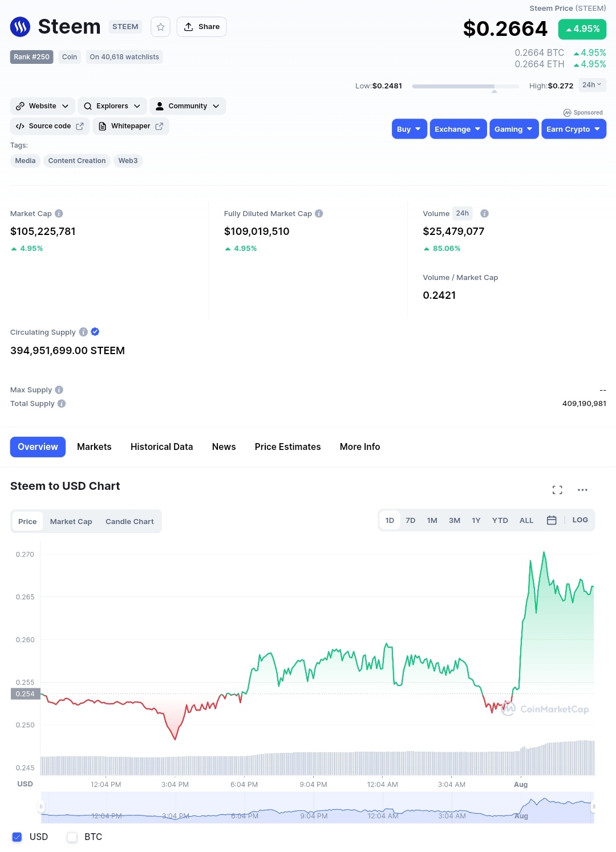Switch to the Markets tab
Screen dimensions: 616x852
coord(94,447)
